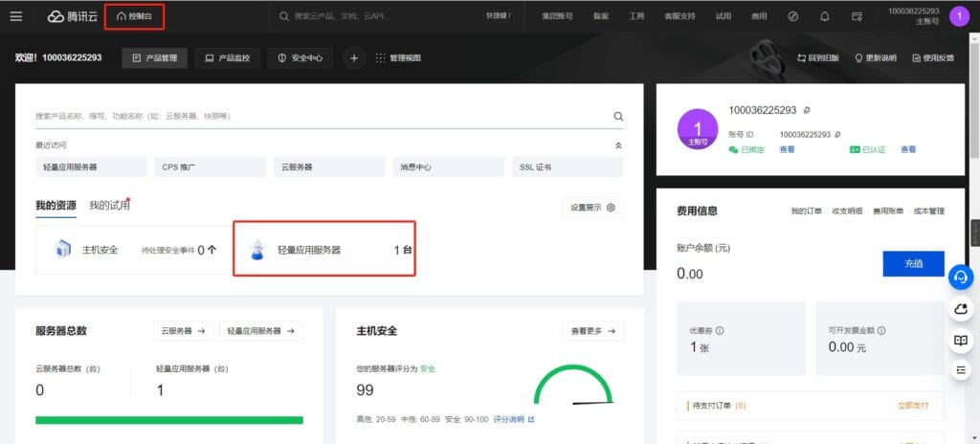
Task: Click the blue 充值 button
Action: (913, 263)
